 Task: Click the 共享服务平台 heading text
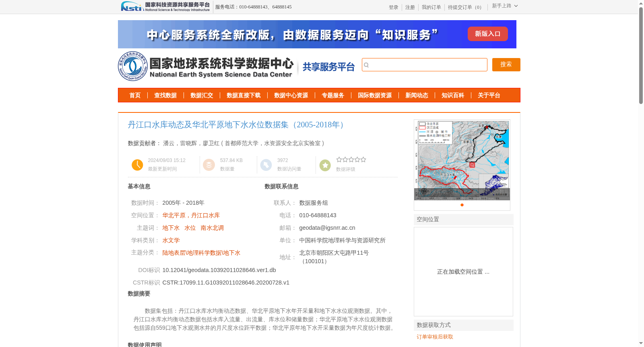328,67
